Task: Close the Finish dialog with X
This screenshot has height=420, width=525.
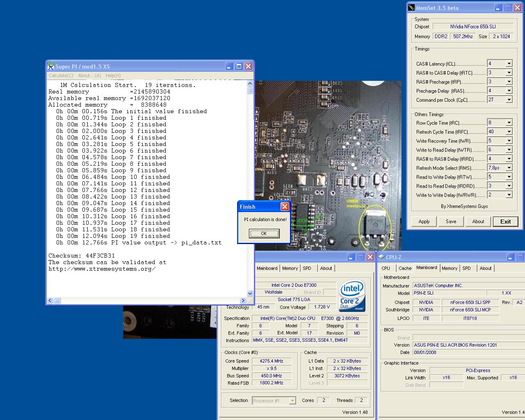Action: 285,206
